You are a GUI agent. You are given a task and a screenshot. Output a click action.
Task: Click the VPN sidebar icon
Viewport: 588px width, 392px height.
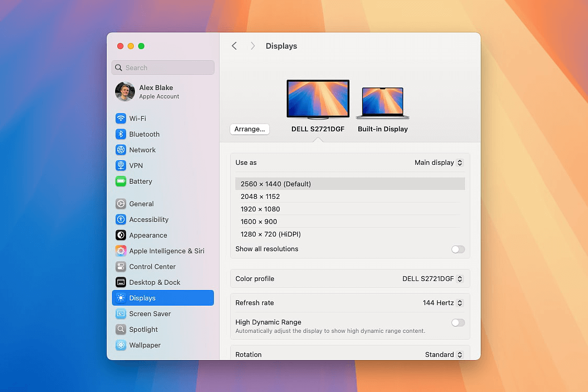tap(121, 165)
